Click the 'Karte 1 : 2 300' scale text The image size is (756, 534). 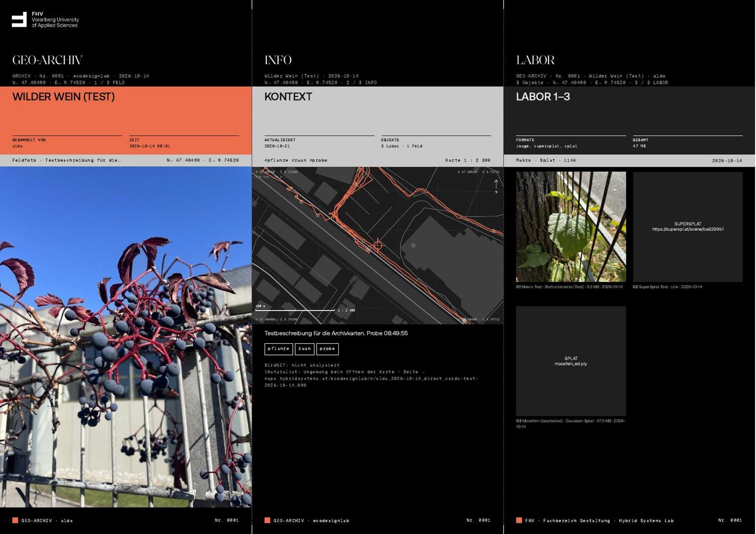(x=468, y=160)
